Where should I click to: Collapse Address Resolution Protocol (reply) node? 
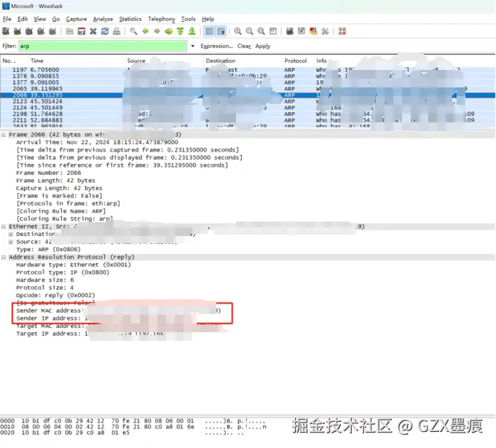click(x=4, y=257)
